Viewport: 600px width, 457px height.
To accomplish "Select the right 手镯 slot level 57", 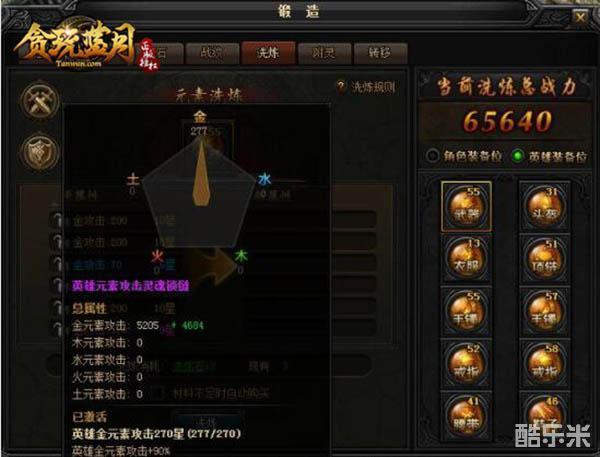I will coord(545,312).
